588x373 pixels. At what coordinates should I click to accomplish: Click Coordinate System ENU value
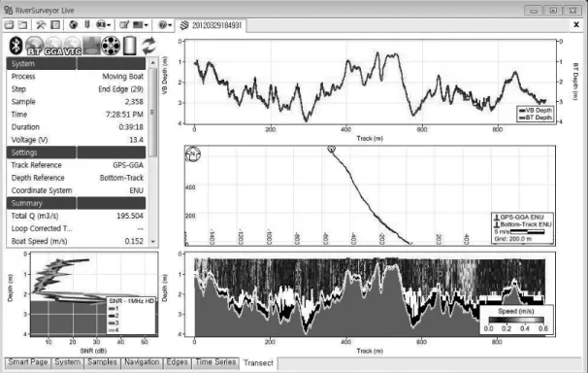(x=137, y=190)
